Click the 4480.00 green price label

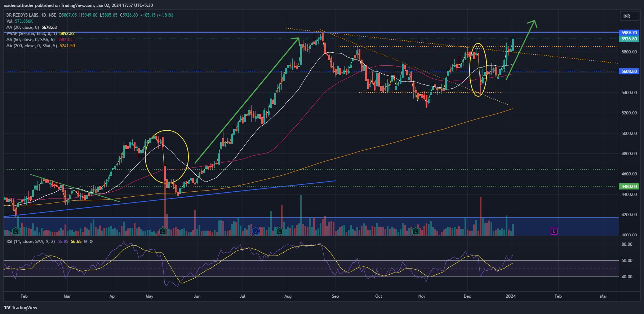click(629, 187)
